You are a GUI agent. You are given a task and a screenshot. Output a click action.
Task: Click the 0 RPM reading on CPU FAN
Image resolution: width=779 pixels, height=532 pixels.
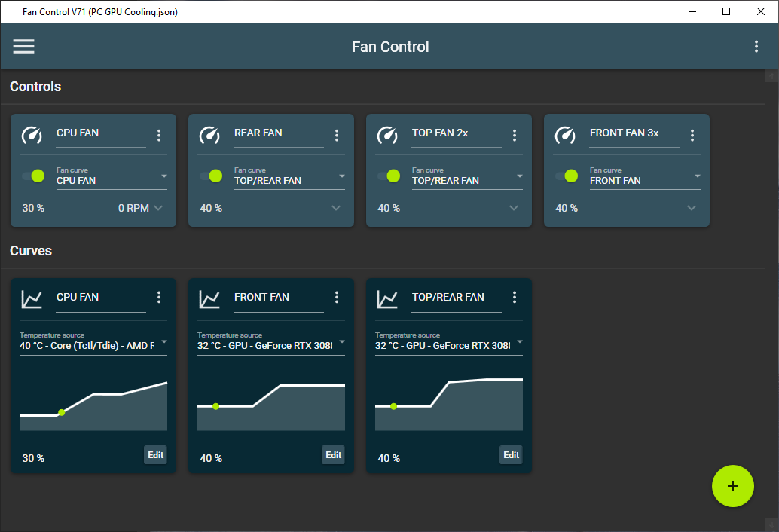pos(133,208)
